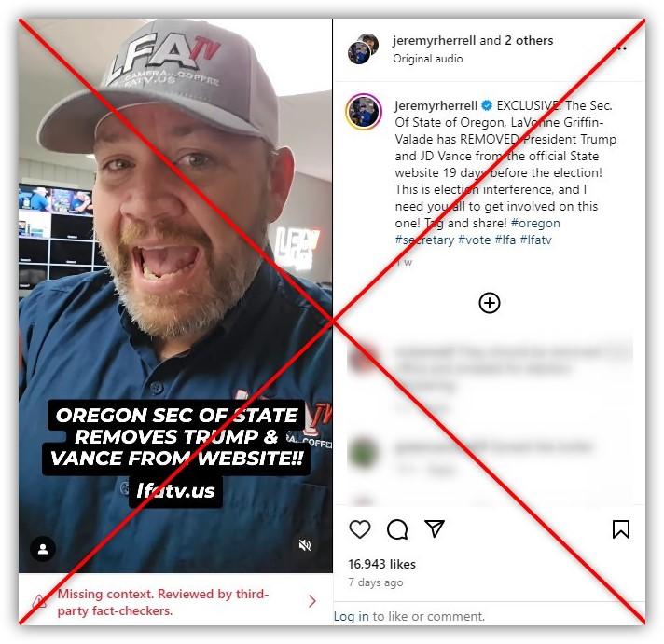Open three-dot more options menu
The width and height of the screenshot is (664, 644).
coord(619,48)
